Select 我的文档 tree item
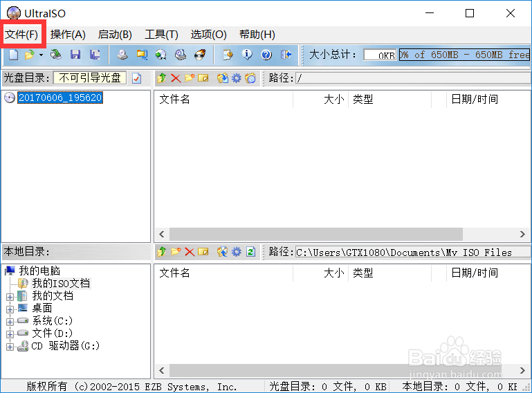The image size is (532, 393). pyautogui.click(x=53, y=296)
